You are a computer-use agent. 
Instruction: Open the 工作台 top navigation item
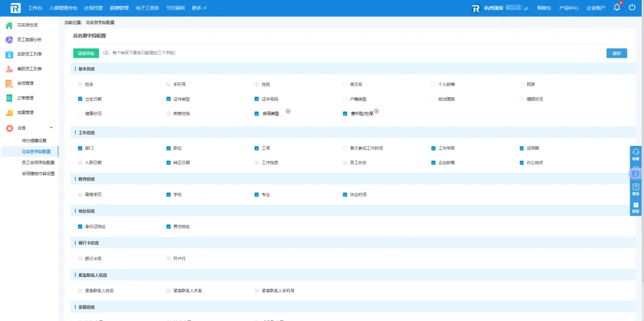pyautogui.click(x=35, y=8)
